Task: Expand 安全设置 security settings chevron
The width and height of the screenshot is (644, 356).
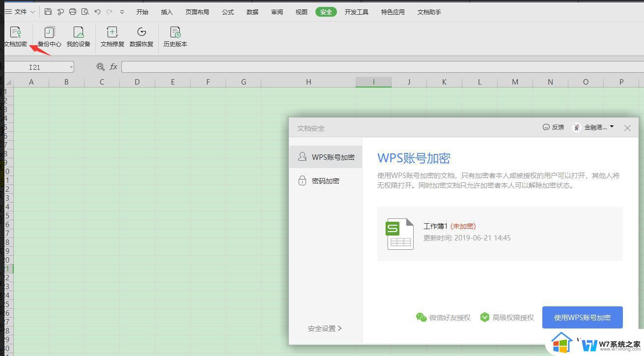Action: pyautogui.click(x=340, y=328)
